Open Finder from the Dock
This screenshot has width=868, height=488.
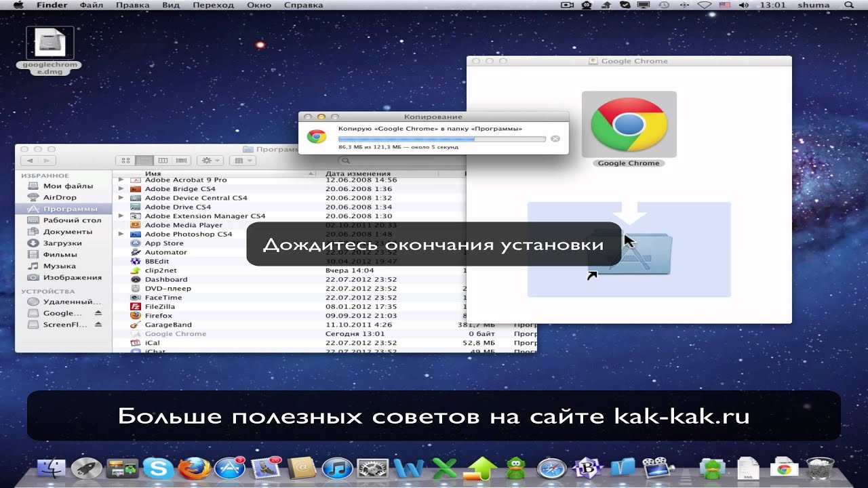51,468
